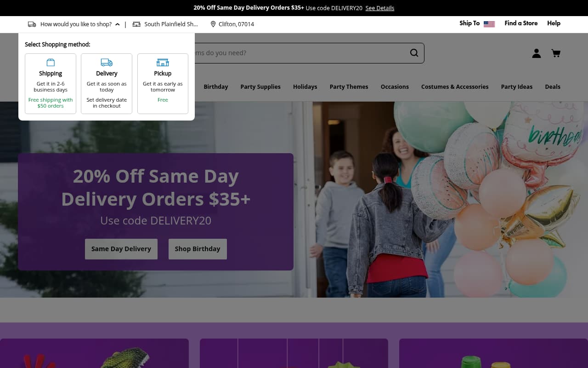
Task: Click the 'Free shipping with $50 orders' text
Action: (x=51, y=103)
